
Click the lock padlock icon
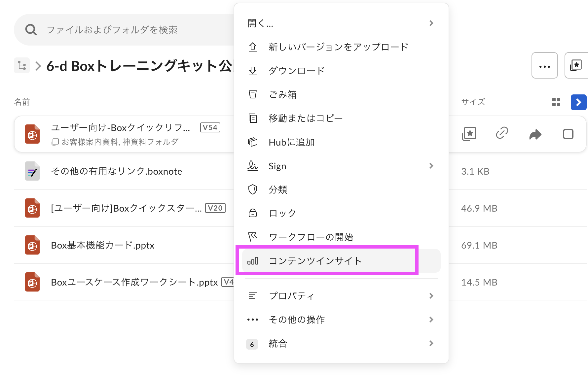pos(253,213)
